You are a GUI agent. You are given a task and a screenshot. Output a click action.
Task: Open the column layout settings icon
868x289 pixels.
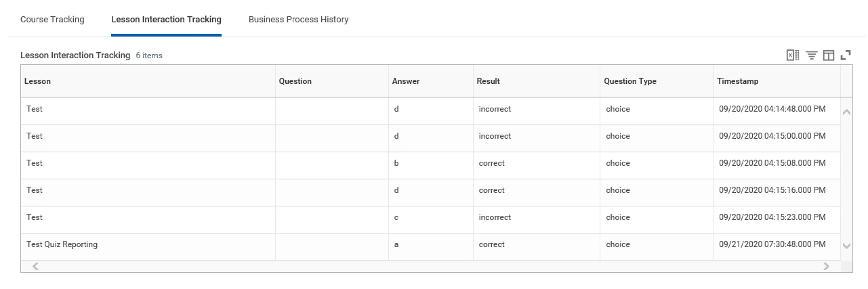click(x=828, y=55)
